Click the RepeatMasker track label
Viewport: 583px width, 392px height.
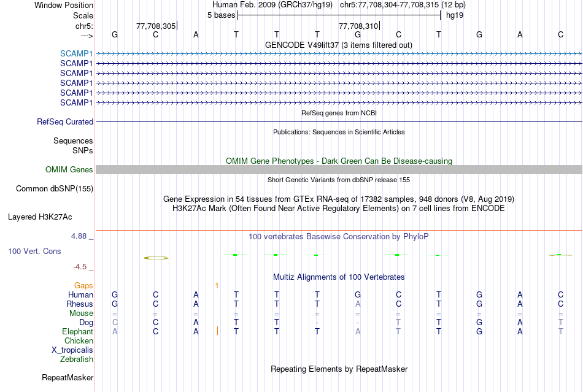point(68,377)
